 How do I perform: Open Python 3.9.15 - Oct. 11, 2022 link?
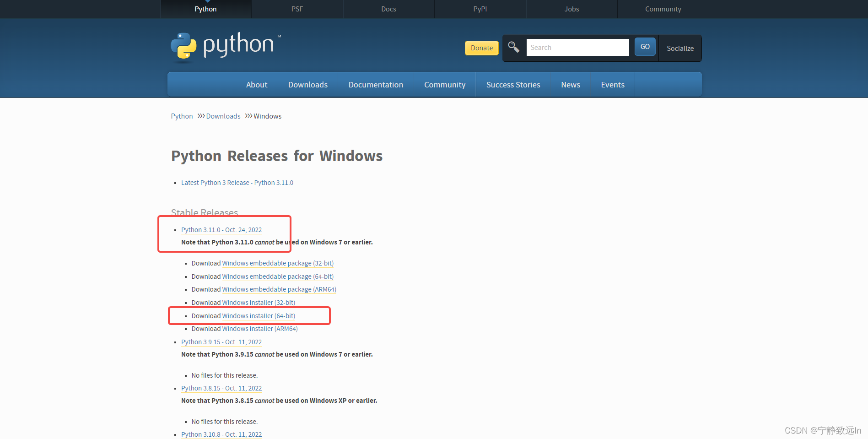click(x=221, y=342)
